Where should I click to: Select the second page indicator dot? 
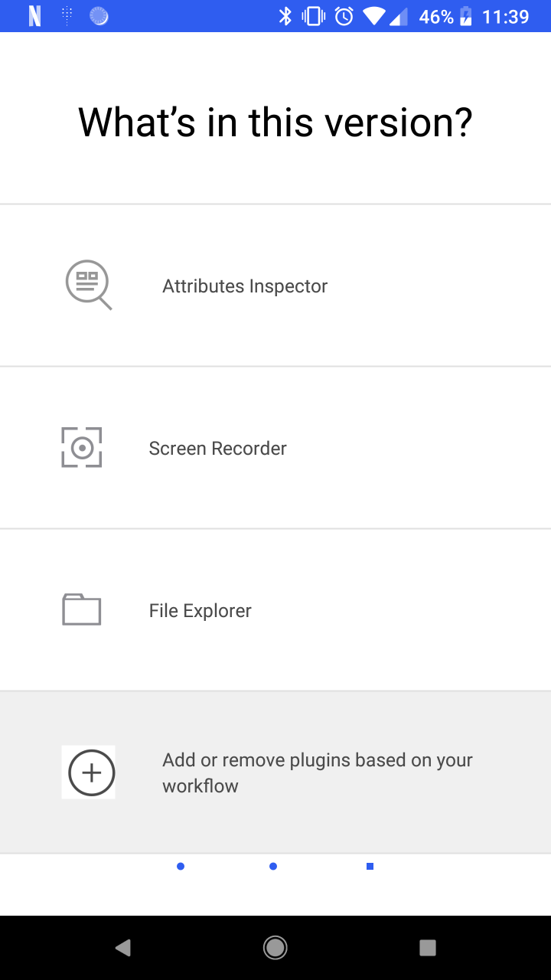point(273,866)
